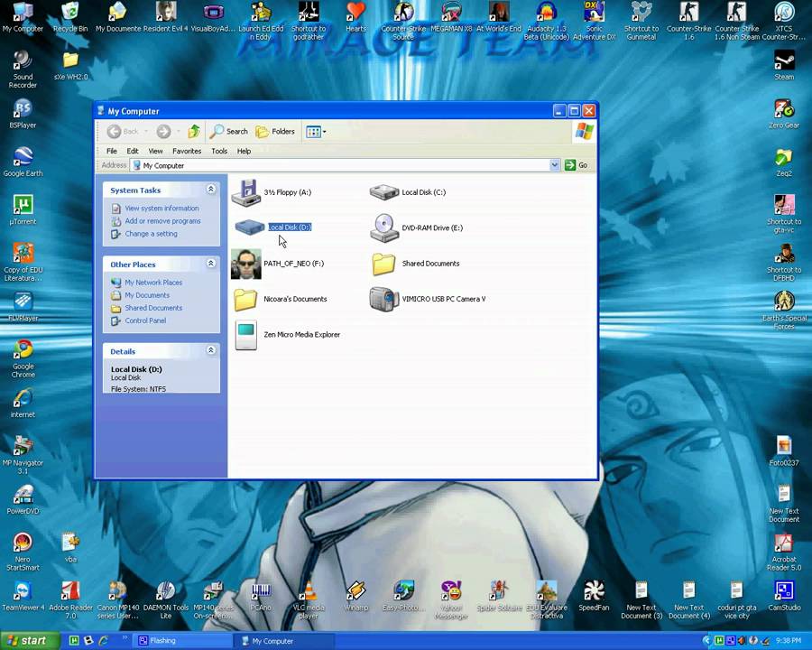
Task: Open Recycle Bin desktop icon
Action: pyautogui.click(x=70, y=18)
